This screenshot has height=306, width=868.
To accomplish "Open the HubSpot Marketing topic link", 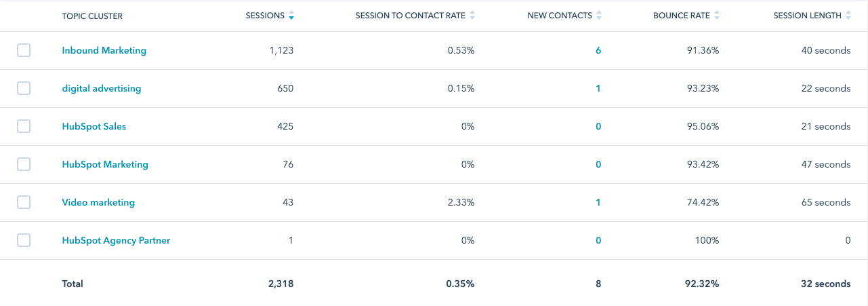I will point(105,164).
